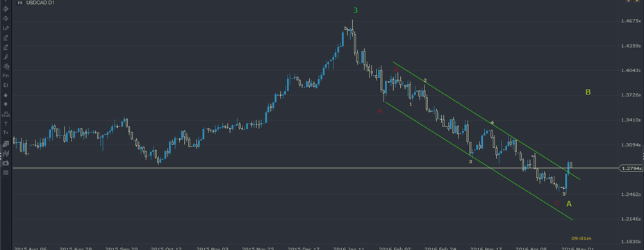Viewport: 644px width, 250px height.
Task: Click the green wave 3 label at peak
Action: (355, 10)
